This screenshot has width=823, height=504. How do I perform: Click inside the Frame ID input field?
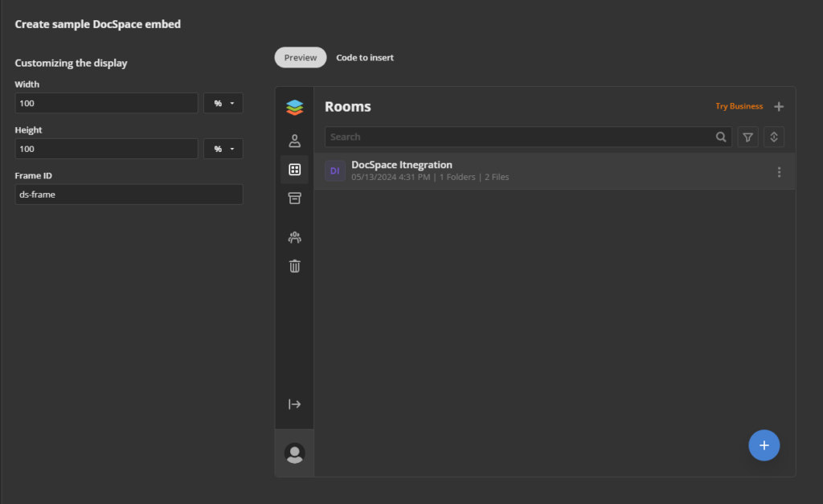129,194
